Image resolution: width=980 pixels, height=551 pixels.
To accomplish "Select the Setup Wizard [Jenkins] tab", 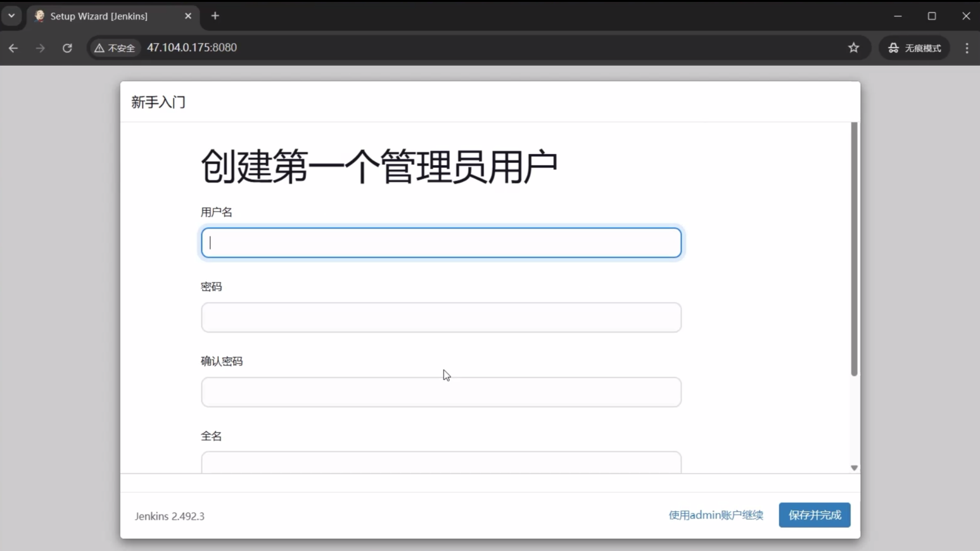I will pyautogui.click(x=113, y=16).
